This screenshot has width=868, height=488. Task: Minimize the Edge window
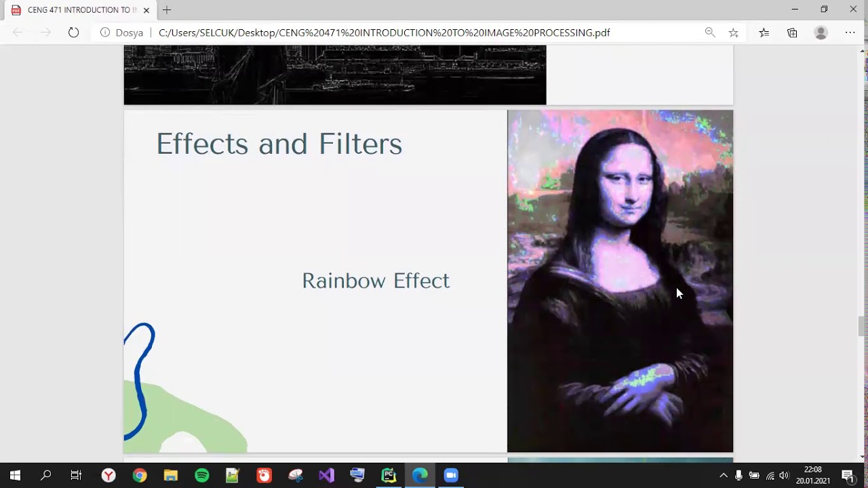tap(795, 9)
